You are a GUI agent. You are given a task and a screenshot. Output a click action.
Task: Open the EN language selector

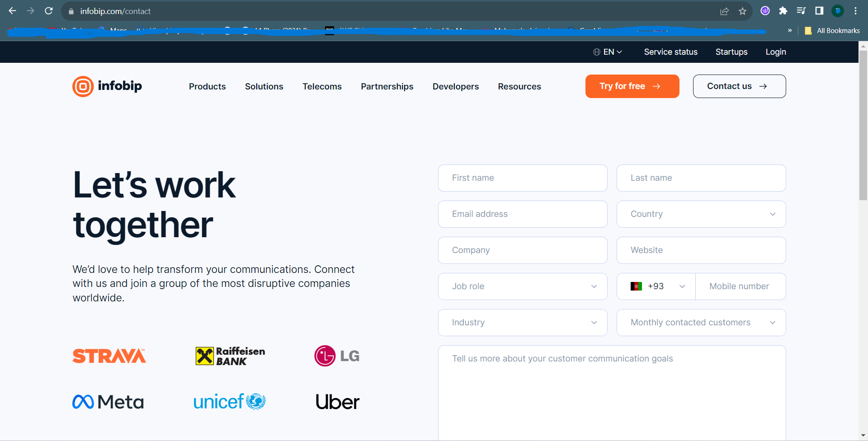608,52
